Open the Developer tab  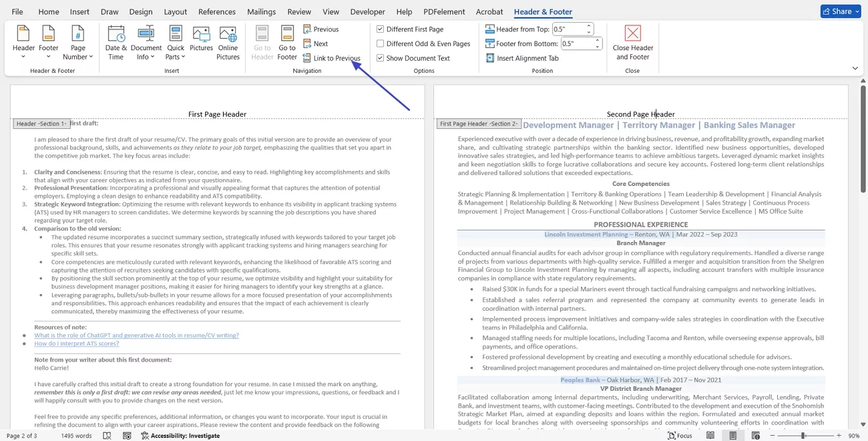(367, 12)
